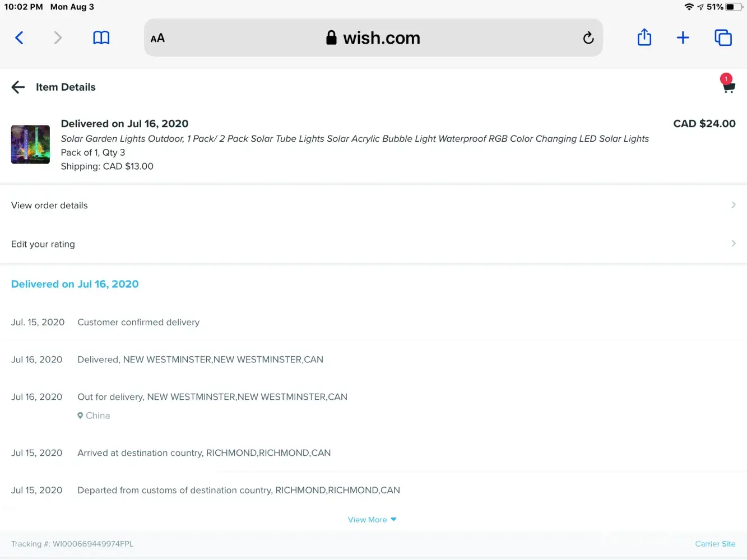
Task: Tap the solar garden lights thumbnail
Action: [x=30, y=144]
